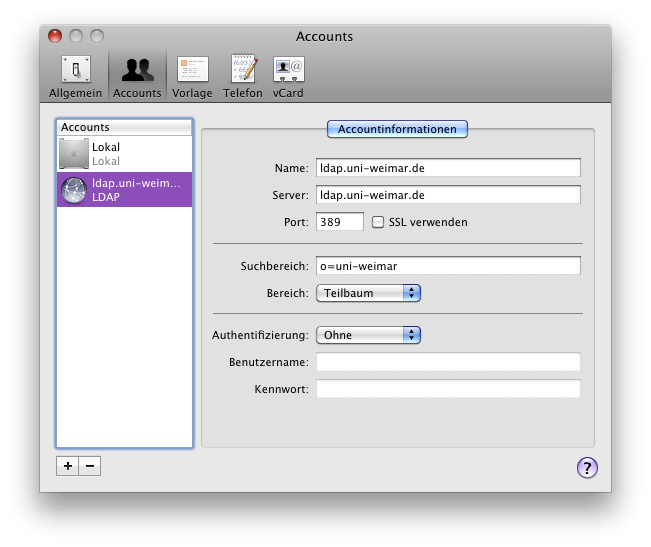Click the Kennwort password field

pos(448,389)
